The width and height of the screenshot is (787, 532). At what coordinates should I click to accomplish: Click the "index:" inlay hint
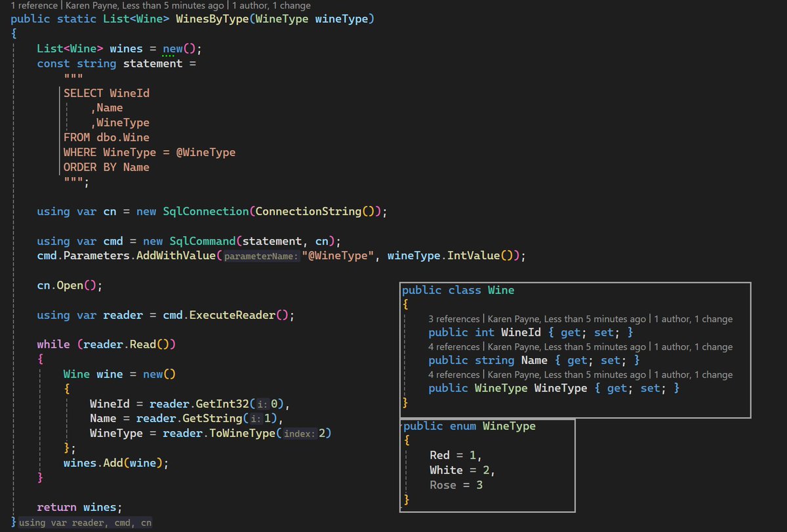298,434
